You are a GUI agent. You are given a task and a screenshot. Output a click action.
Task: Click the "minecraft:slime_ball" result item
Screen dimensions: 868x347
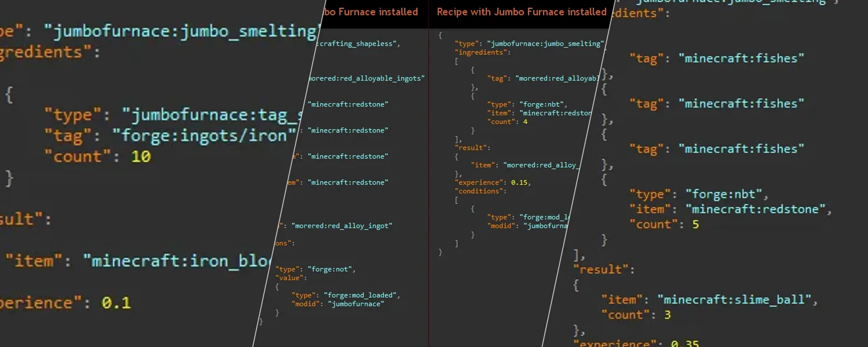[734, 300]
